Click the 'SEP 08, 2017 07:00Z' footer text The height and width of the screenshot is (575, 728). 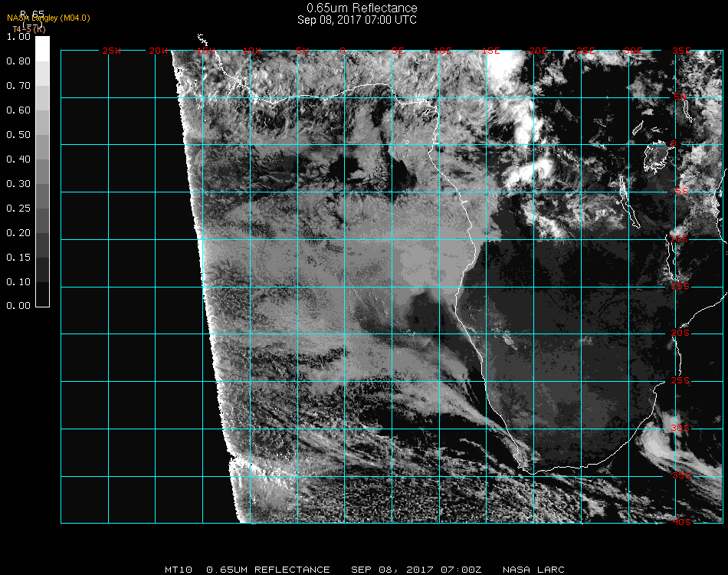coord(416,570)
